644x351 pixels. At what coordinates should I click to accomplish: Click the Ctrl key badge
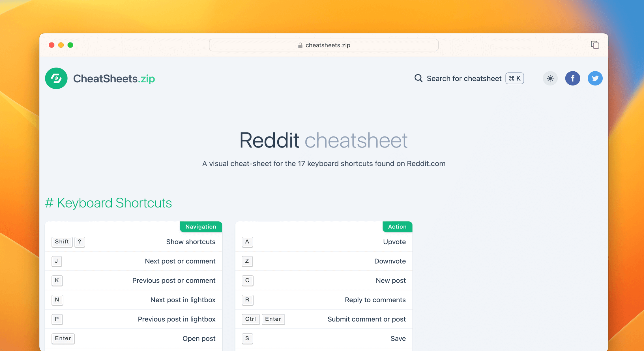pos(251,319)
